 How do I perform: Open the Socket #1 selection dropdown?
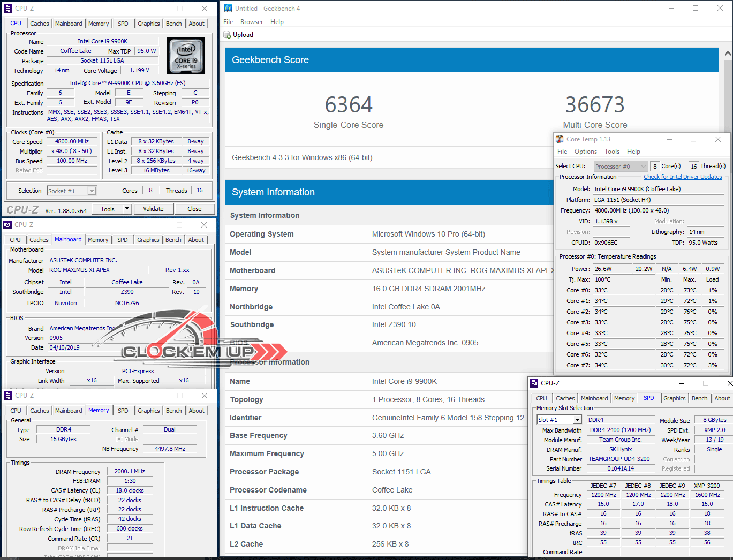(92, 191)
